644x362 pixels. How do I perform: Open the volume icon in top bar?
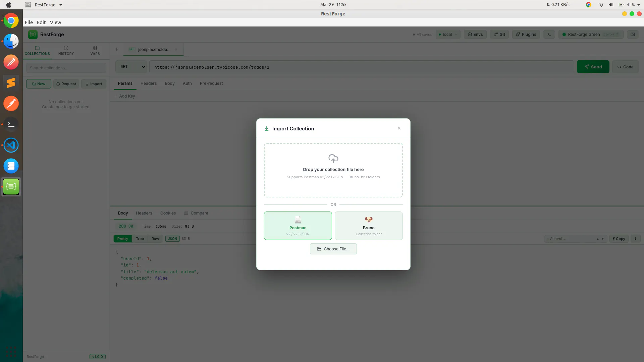pyautogui.click(x=611, y=5)
